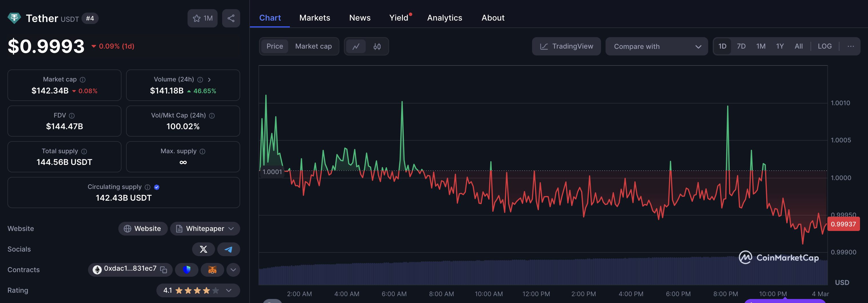Image resolution: width=868 pixels, height=303 pixels.
Task: Select Market cap chart mode
Action: point(313,46)
